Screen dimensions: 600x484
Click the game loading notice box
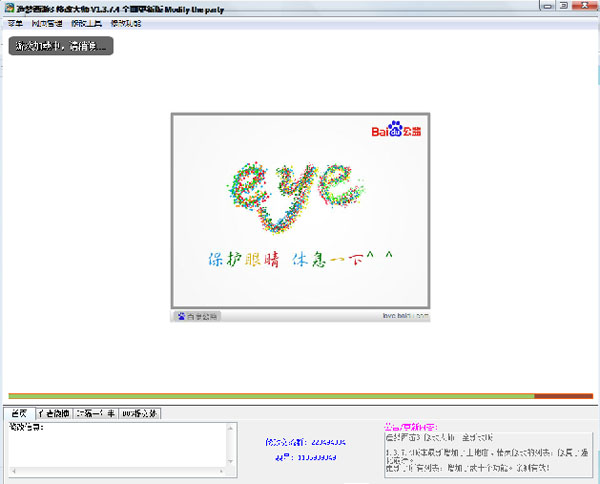[x=61, y=46]
